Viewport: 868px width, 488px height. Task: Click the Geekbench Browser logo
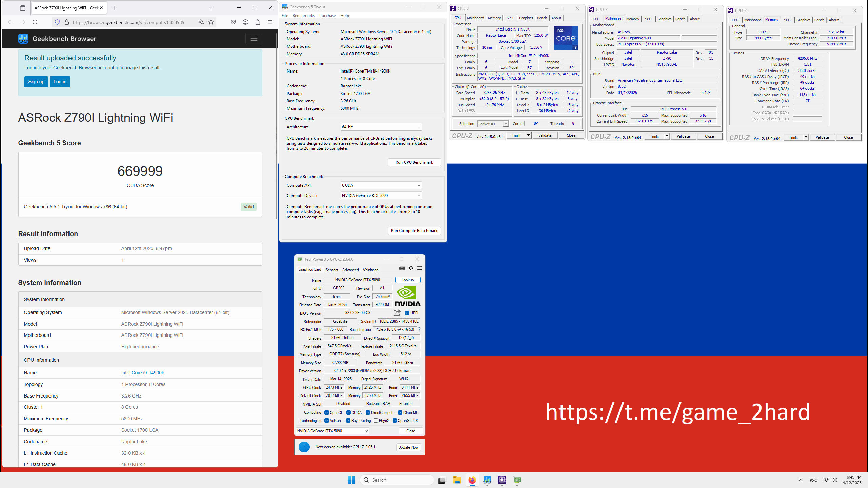tap(57, 39)
